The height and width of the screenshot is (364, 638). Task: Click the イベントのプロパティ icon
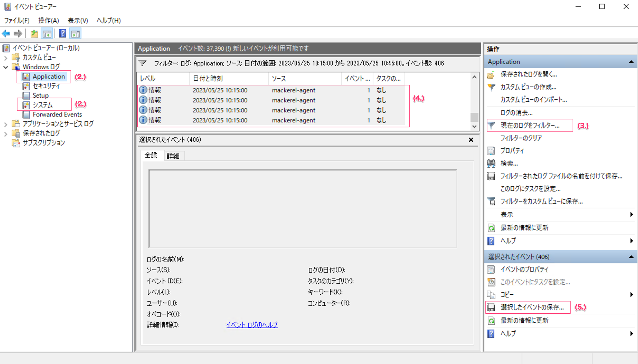click(491, 269)
